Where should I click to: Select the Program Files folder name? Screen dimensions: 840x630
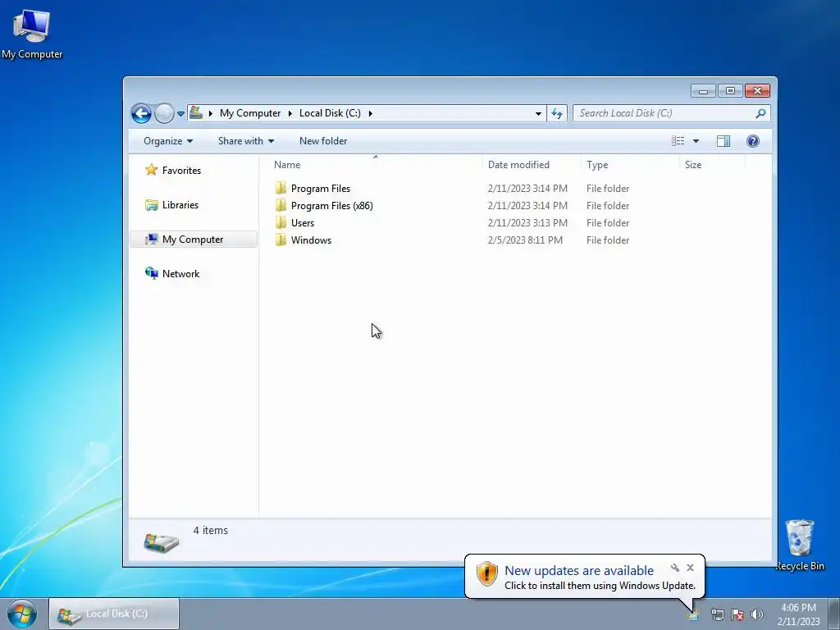coord(321,189)
